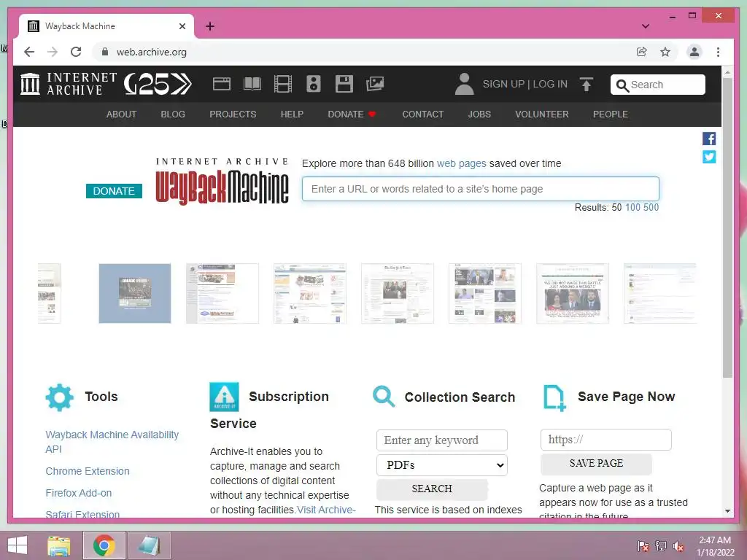747x560 pixels.
Task: Click the teal DONATE button
Action: point(114,191)
